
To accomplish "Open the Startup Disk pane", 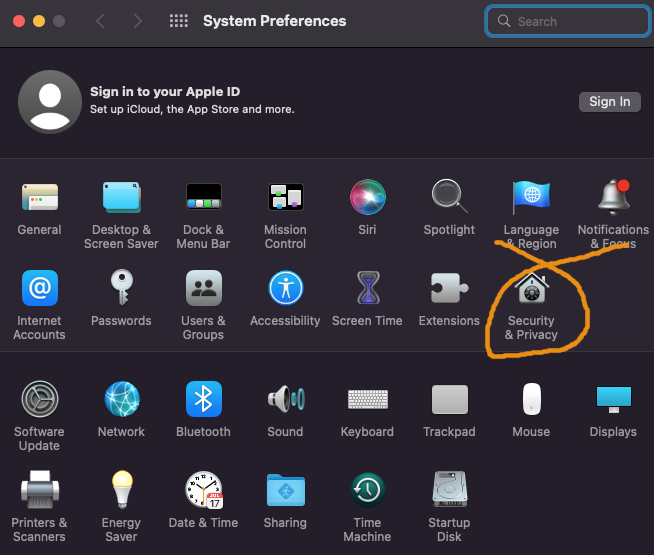I will (x=449, y=491).
